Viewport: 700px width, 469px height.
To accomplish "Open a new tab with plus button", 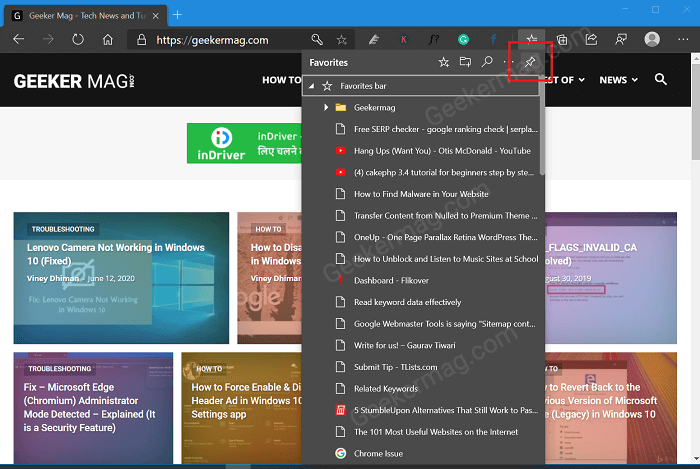I will click(177, 15).
